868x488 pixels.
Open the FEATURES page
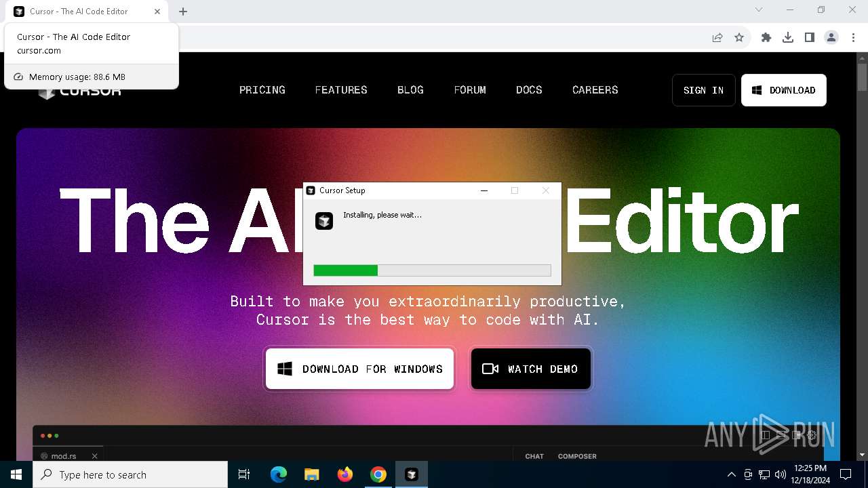click(x=341, y=89)
